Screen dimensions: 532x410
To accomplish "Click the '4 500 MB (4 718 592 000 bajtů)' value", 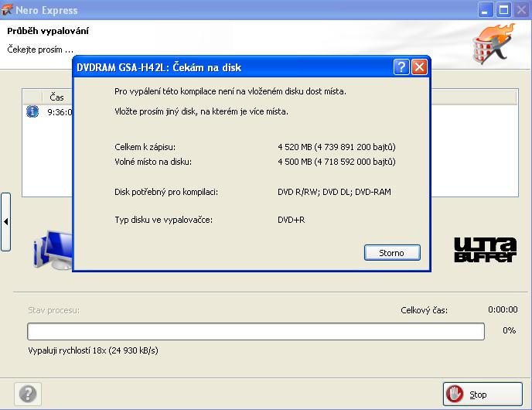I will tap(336, 162).
